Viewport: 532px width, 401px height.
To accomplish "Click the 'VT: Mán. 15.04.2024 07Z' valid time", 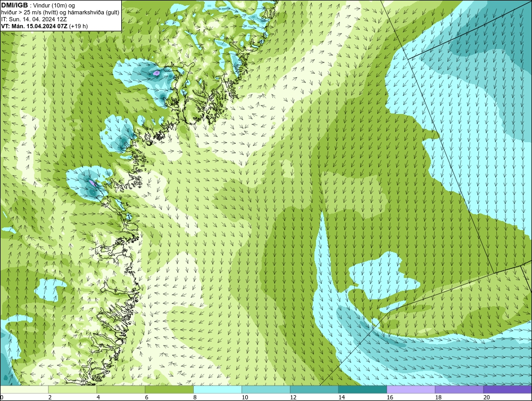I will pyautogui.click(x=34, y=26).
